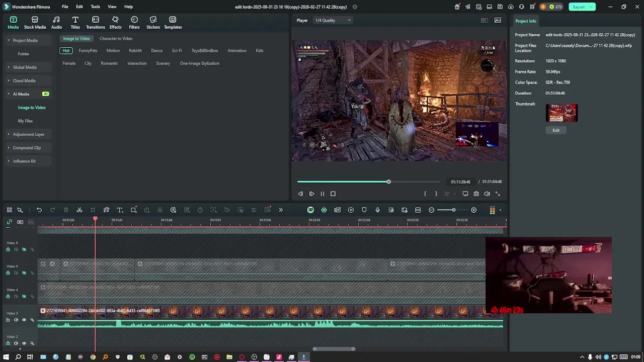The width and height of the screenshot is (644, 362).
Task: Take a snapshot with the camera icon
Action: point(476,194)
